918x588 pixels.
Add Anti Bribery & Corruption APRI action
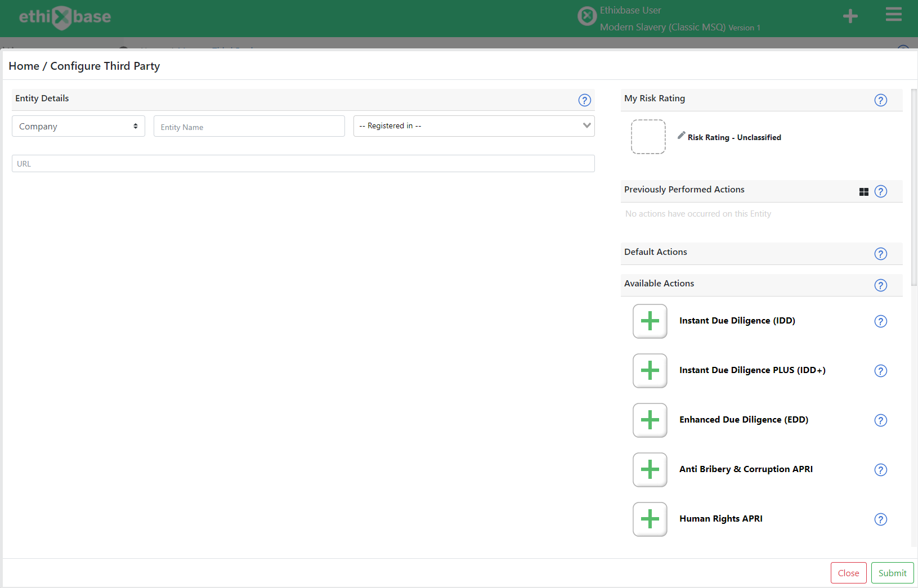pos(650,470)
